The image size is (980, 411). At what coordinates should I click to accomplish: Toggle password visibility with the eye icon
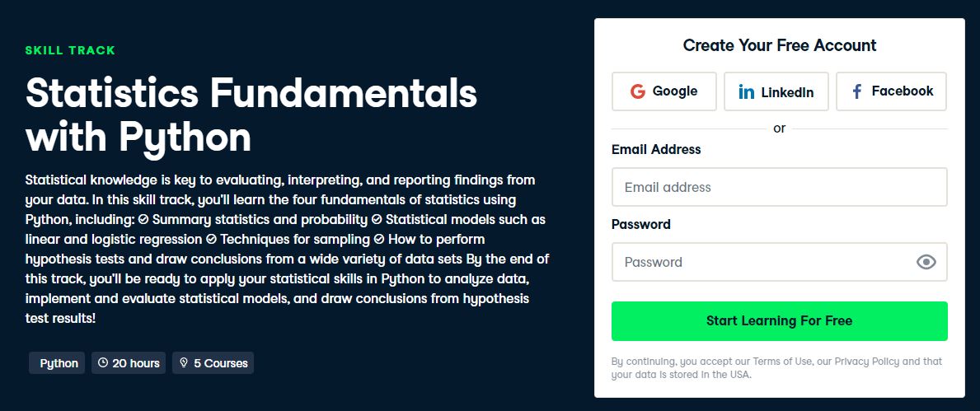pos(926,262)
